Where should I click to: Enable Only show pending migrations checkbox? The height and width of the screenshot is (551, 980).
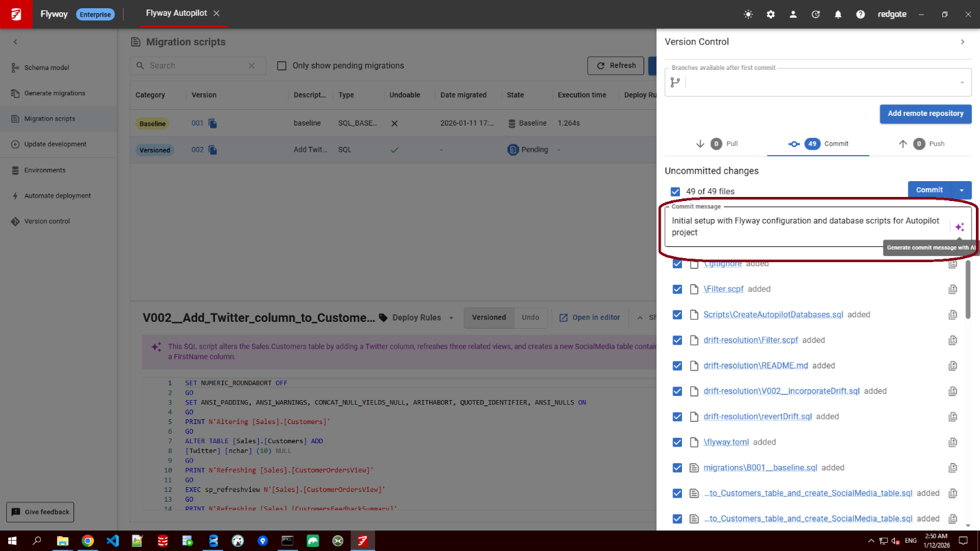(x=282, y=66)
